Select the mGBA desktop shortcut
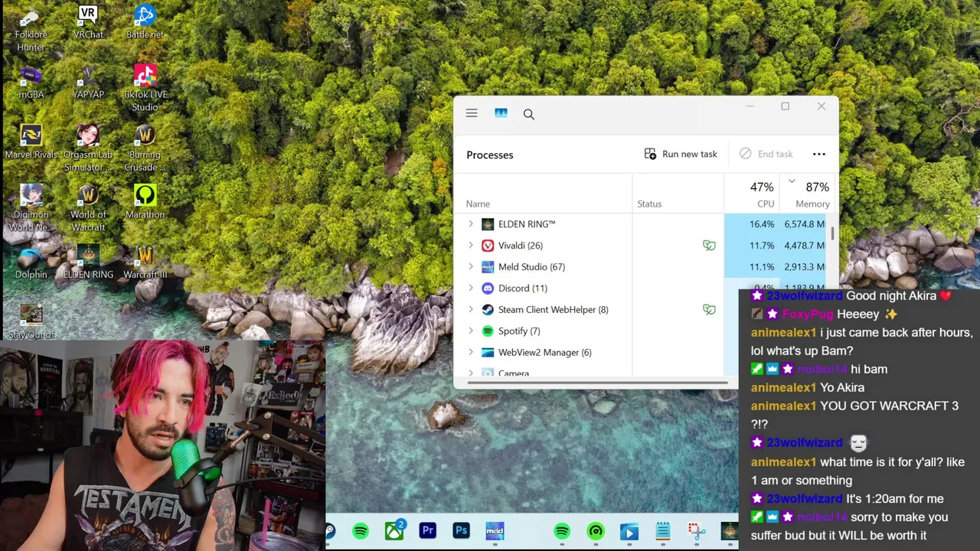The image size is (980, 551). [x=31, y=83]
